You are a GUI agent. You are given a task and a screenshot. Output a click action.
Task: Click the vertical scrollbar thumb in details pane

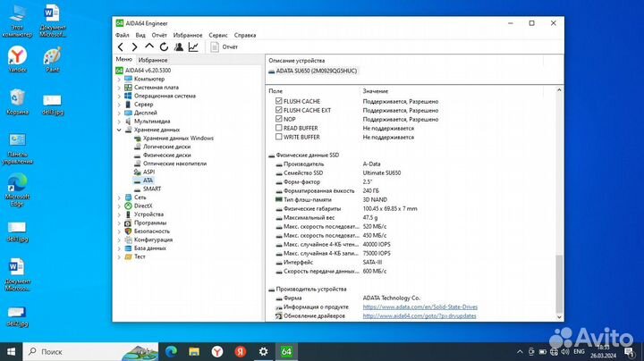click(x=559, y=284)
